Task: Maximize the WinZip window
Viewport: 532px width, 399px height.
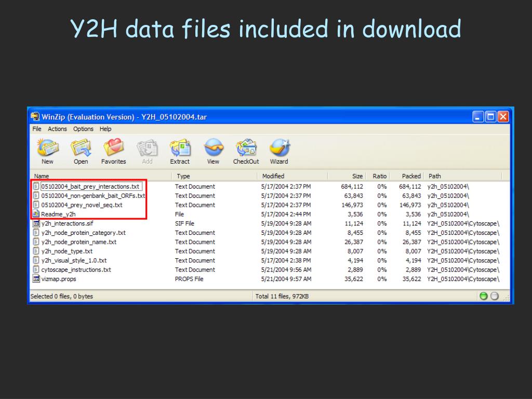Action: tap(490, 117)
